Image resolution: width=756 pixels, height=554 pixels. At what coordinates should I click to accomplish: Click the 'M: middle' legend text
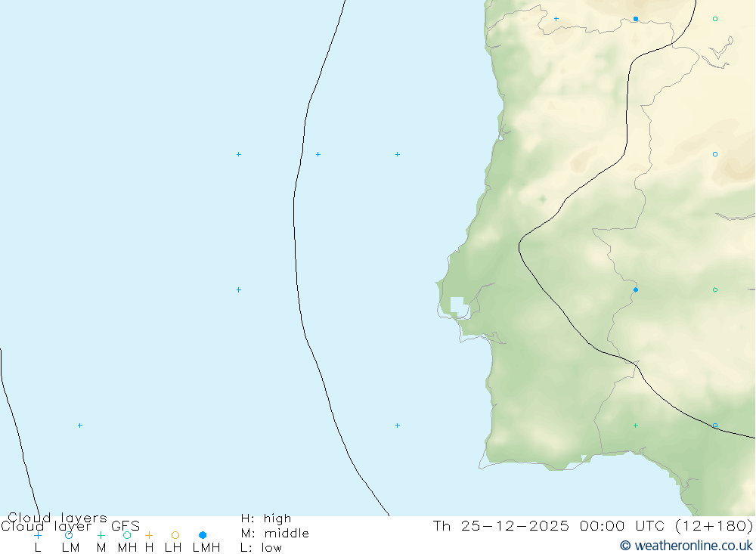coord(275,534)
